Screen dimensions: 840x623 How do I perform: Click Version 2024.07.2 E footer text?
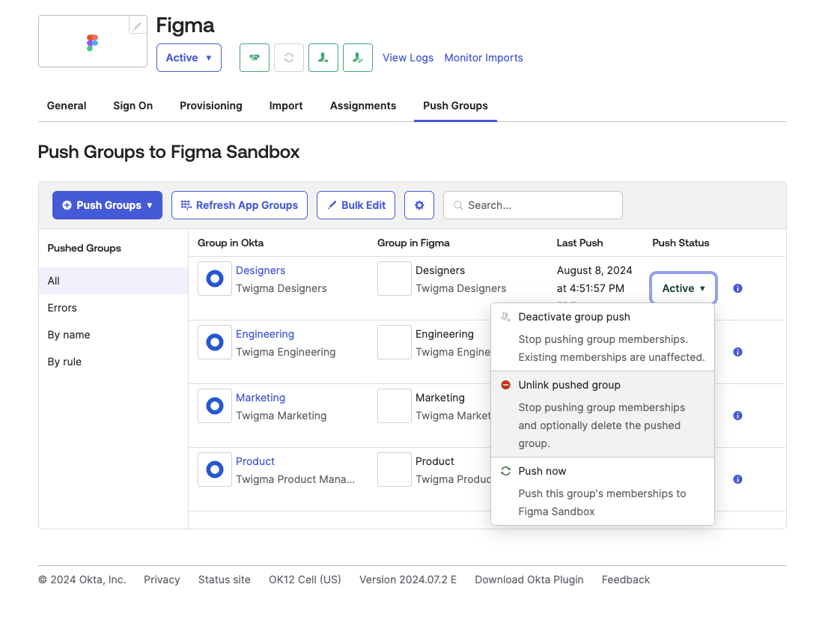point(408,580)
